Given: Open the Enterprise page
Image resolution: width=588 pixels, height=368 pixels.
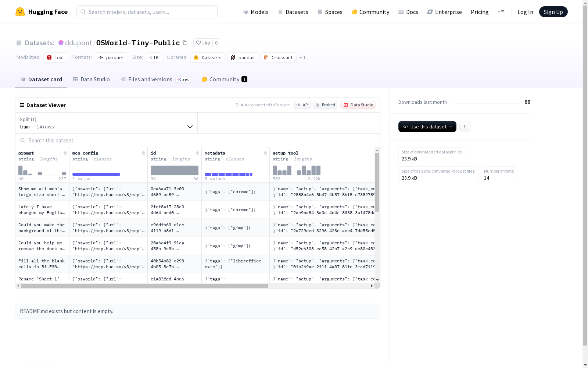Looking at the screenshot, I should coord(445,12).
